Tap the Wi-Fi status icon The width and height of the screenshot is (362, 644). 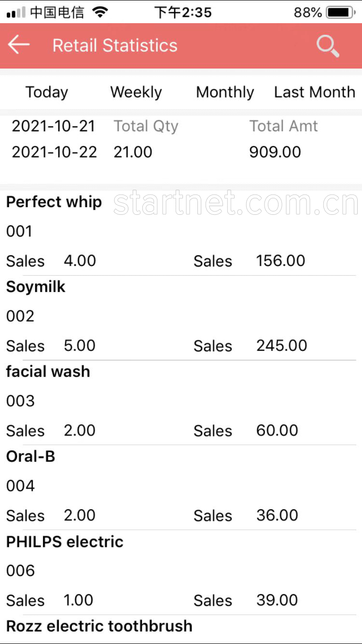[x=100, y=12]
